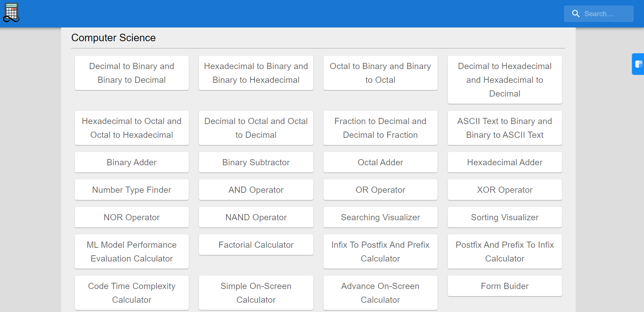
Task: Open ASCII Text to Binary converter
Action: pyautogui.click(x=505, y=128)
